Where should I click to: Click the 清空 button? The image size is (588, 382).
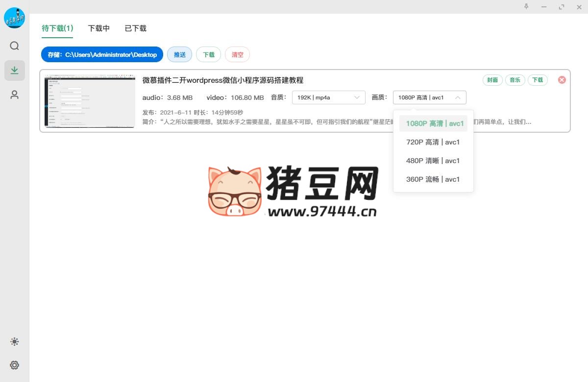click(x=238, y=55)
